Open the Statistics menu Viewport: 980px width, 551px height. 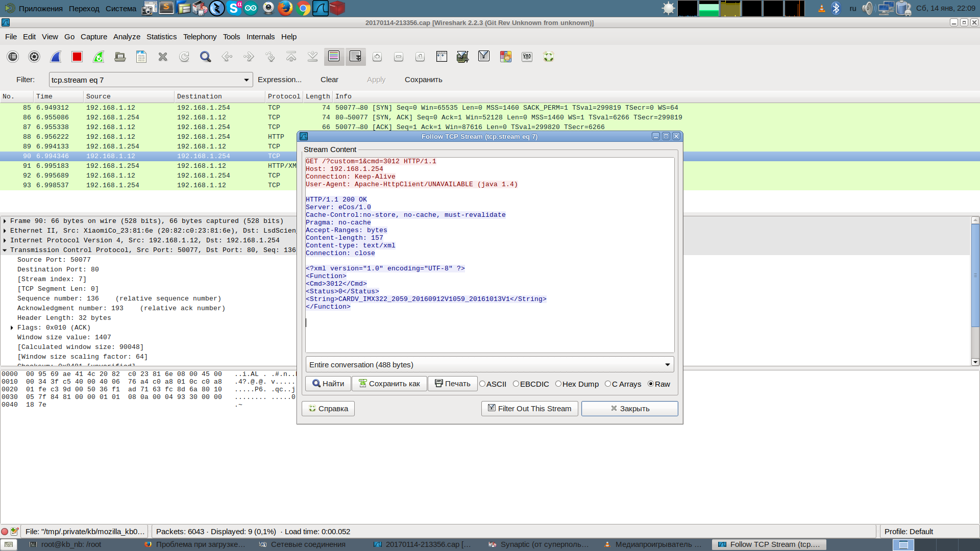[161, 37]
